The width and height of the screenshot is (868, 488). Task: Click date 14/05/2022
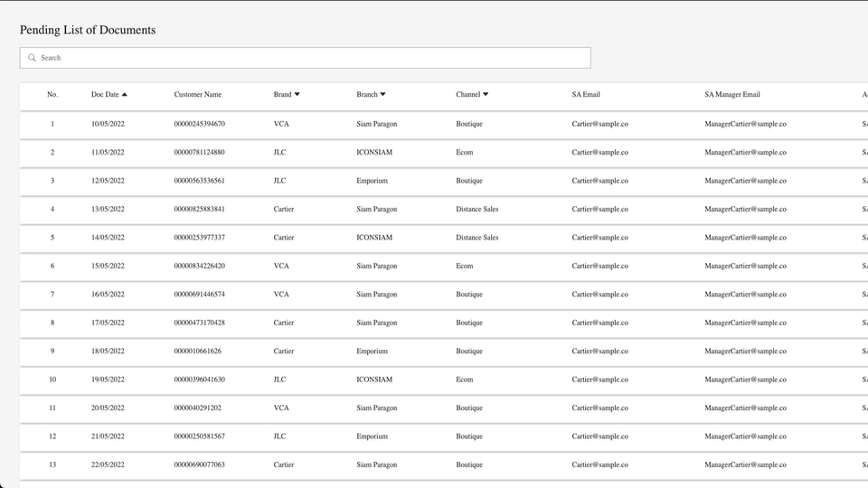pos(108,238)
